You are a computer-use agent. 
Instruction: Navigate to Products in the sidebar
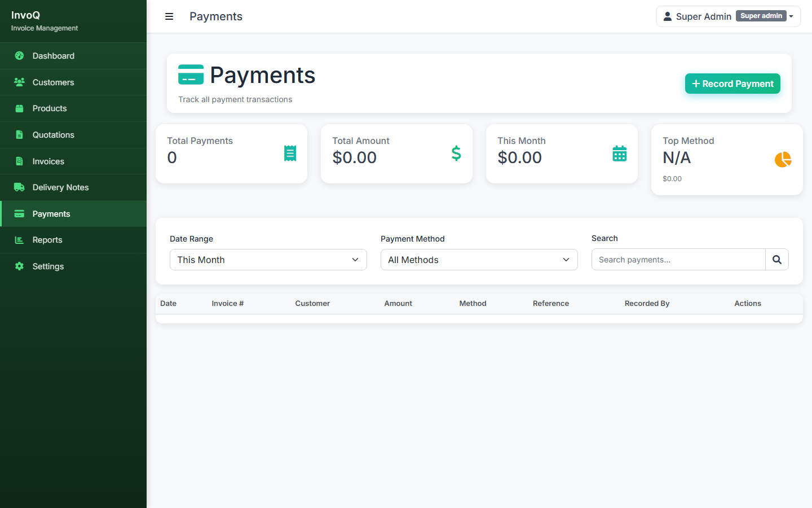(73, 108)
